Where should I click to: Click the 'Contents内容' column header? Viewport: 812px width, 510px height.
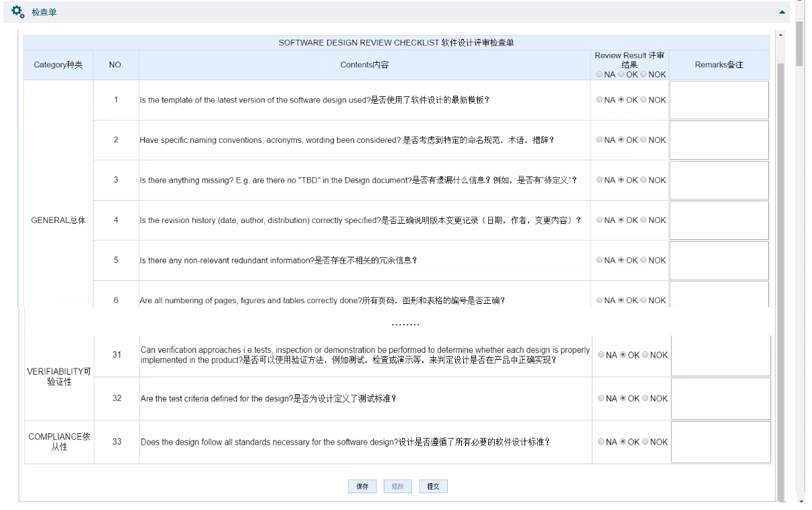364,65
